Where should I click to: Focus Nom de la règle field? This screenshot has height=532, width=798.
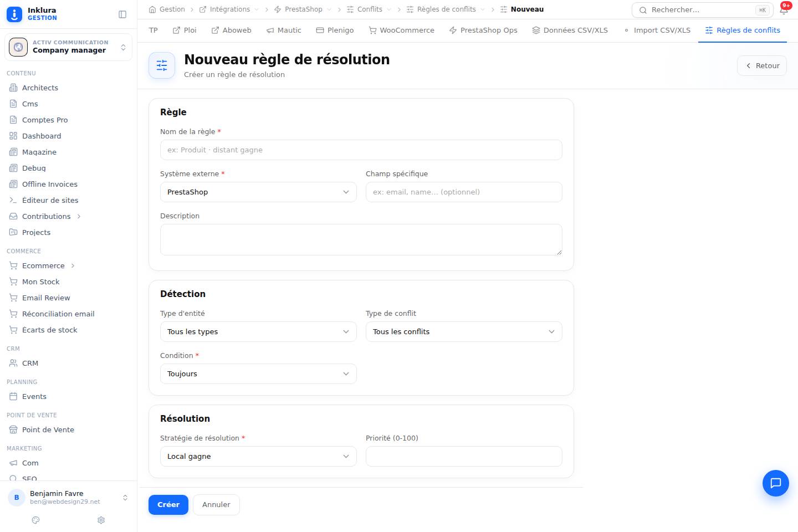[x=361, y=150]
